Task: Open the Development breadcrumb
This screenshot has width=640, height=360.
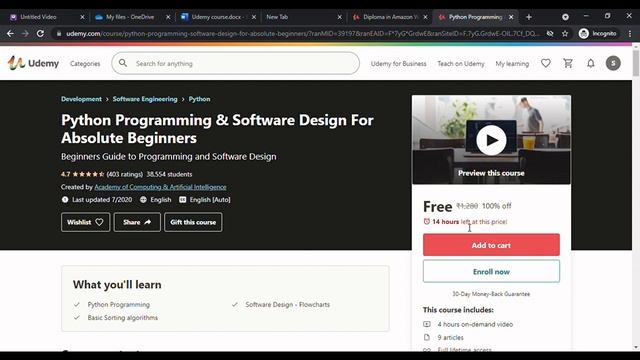Action: (81, 99)
